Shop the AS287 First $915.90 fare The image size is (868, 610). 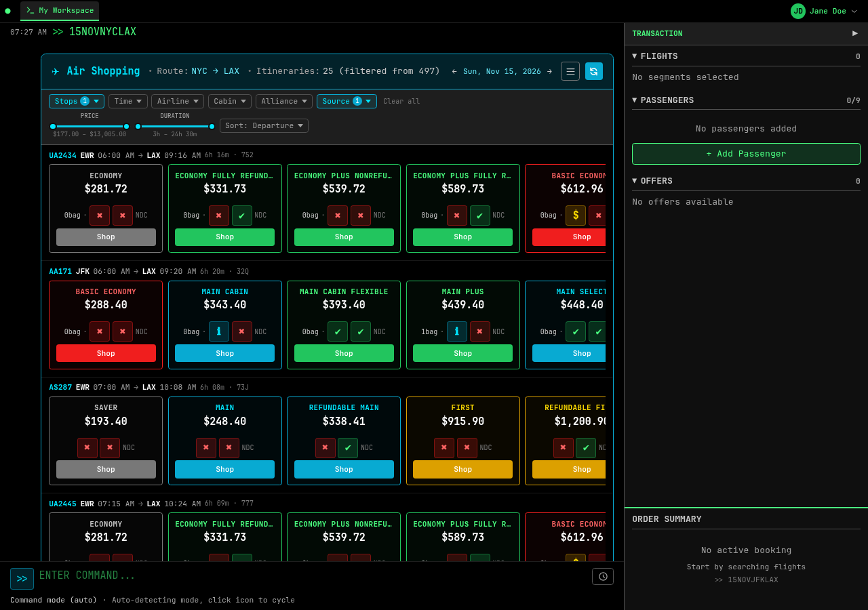[x=463, y=470]
